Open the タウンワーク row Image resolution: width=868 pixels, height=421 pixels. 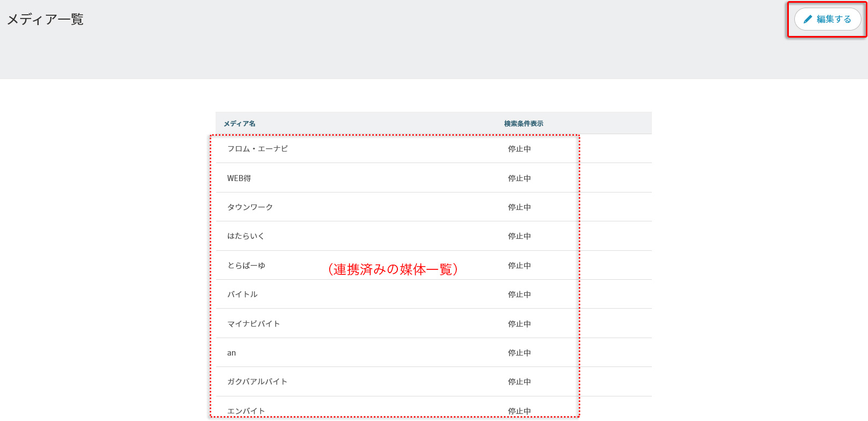[250, 207]
